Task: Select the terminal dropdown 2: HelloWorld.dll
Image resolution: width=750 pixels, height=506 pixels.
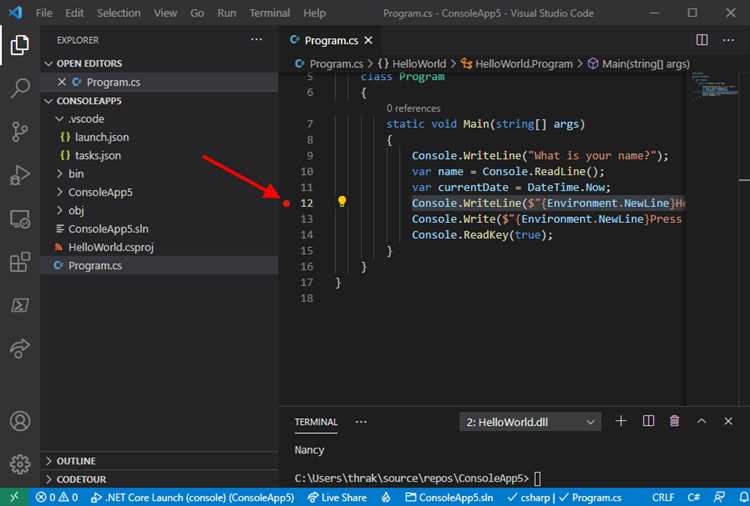Action: tap(530, 422)
